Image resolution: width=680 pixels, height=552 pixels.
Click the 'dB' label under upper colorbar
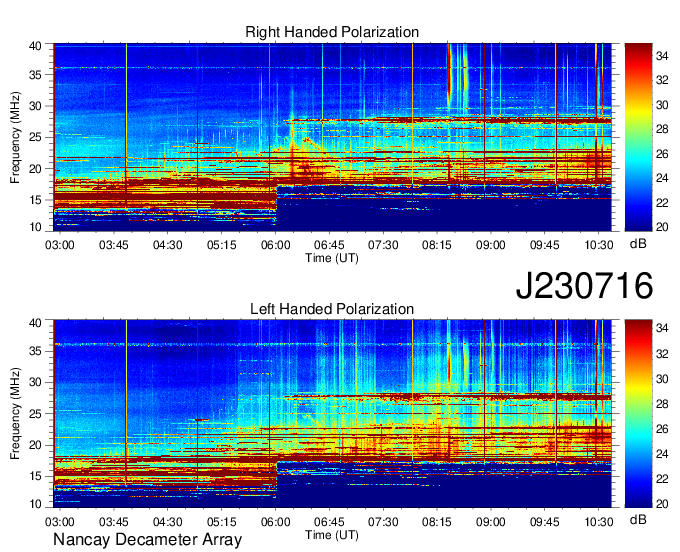638,244
